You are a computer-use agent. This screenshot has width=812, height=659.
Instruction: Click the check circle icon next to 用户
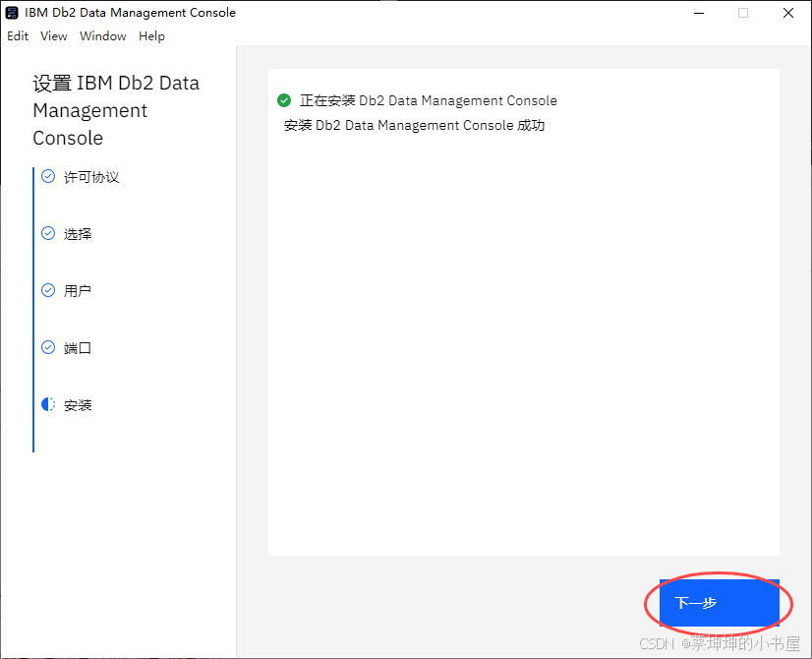click(47, 290)
